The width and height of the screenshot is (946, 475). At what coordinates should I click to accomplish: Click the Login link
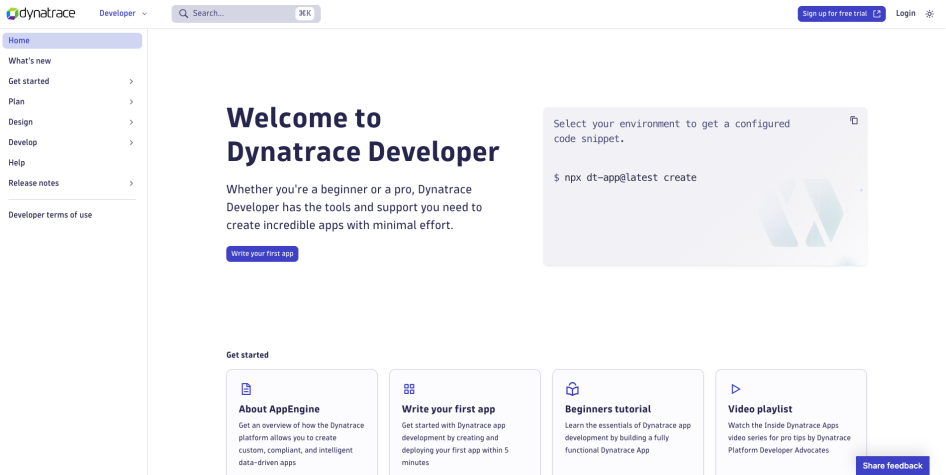905,13
